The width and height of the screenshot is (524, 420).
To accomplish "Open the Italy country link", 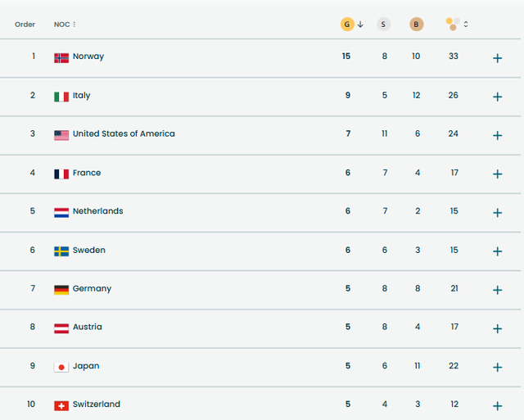I will (81, 96).
